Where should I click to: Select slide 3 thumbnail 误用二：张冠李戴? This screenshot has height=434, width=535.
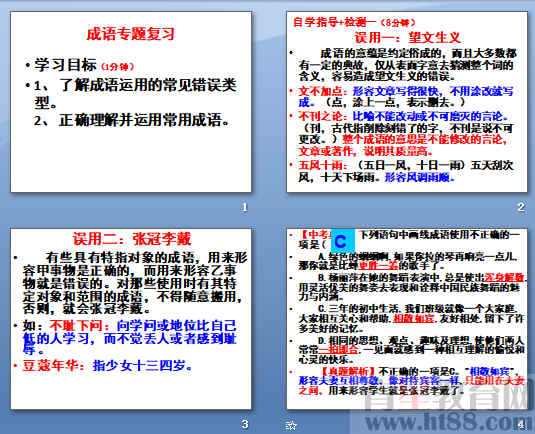(x=131, y=319)
